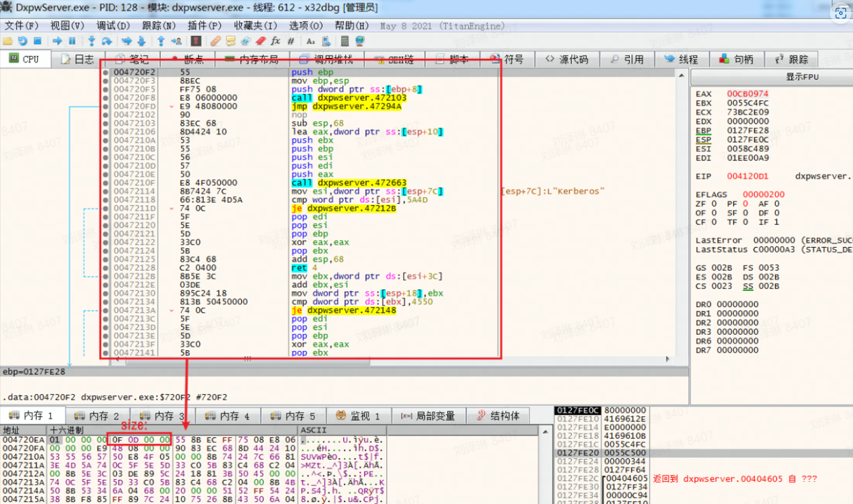
Task: Click the 十六进制 column header in dump
Action: tap(173, 431)
